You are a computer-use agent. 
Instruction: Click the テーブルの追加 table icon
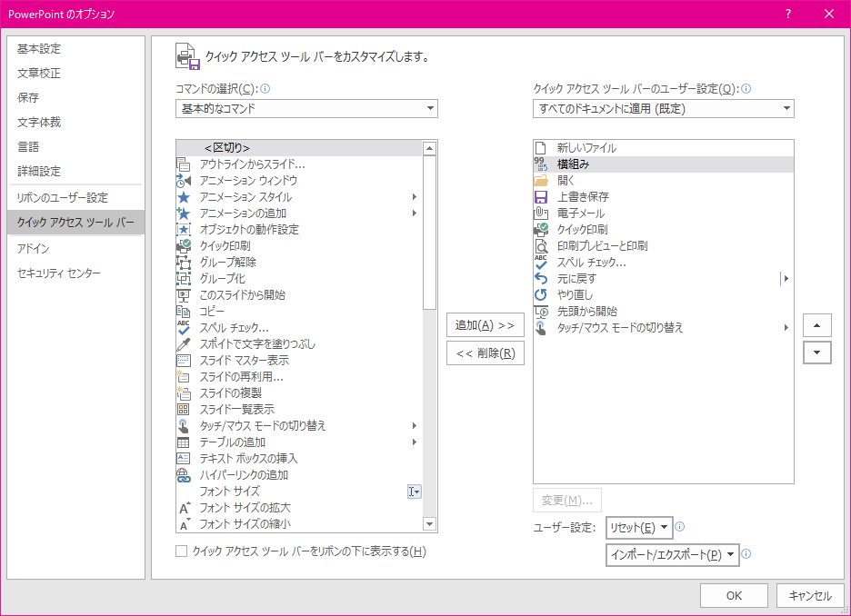pyautogui.click(x=184, y=442)
